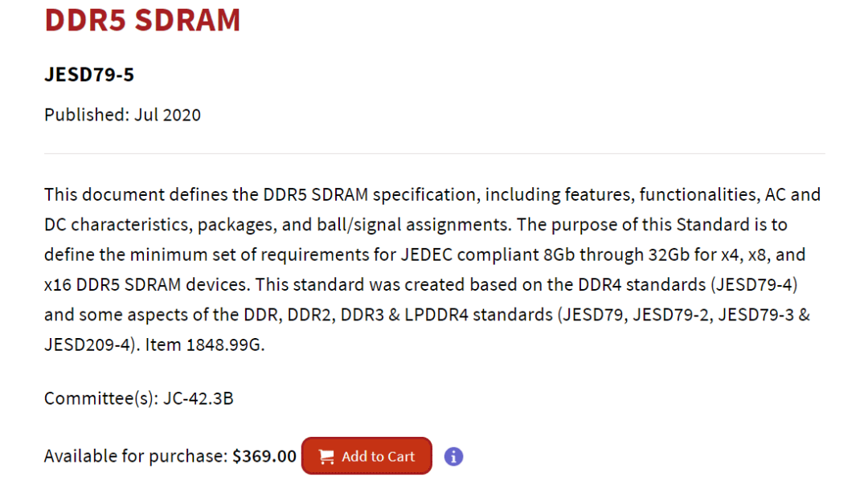Select the JESD79-5 document number heading
This screenshot has height=485, width=868.
[x=89, y=75]
